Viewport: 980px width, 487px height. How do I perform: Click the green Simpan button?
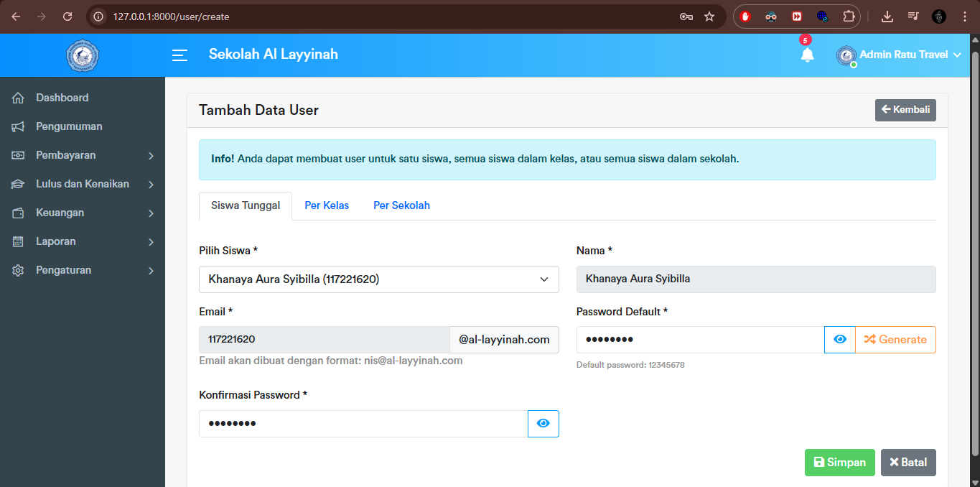point(839,463)
